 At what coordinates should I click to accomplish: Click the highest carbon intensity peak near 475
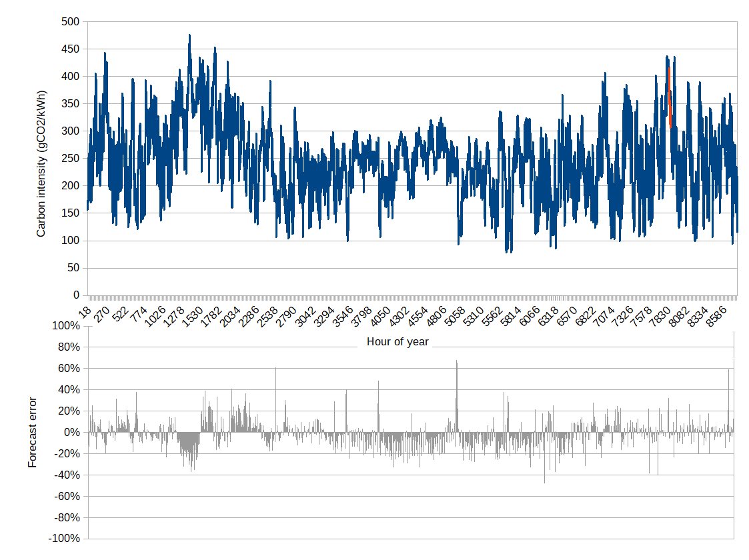pos(189,37)
